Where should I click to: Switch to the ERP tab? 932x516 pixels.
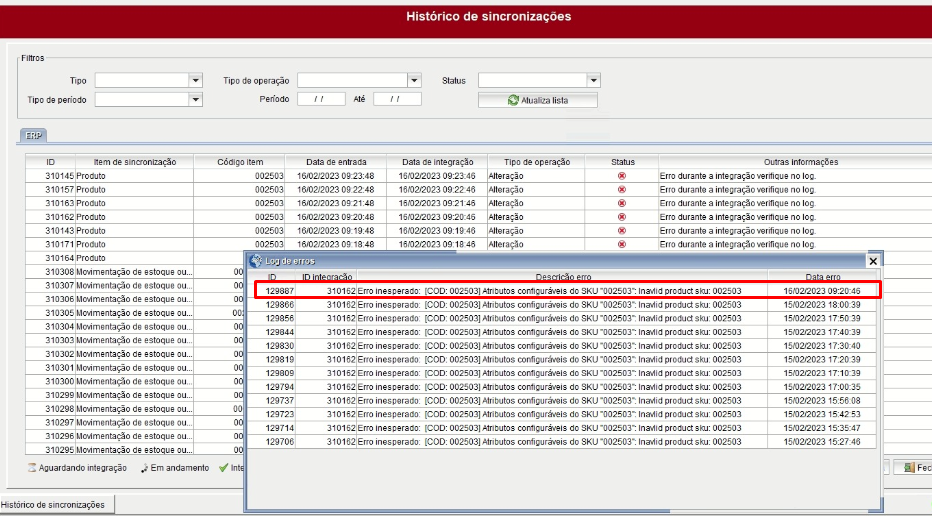coord(33,136)
